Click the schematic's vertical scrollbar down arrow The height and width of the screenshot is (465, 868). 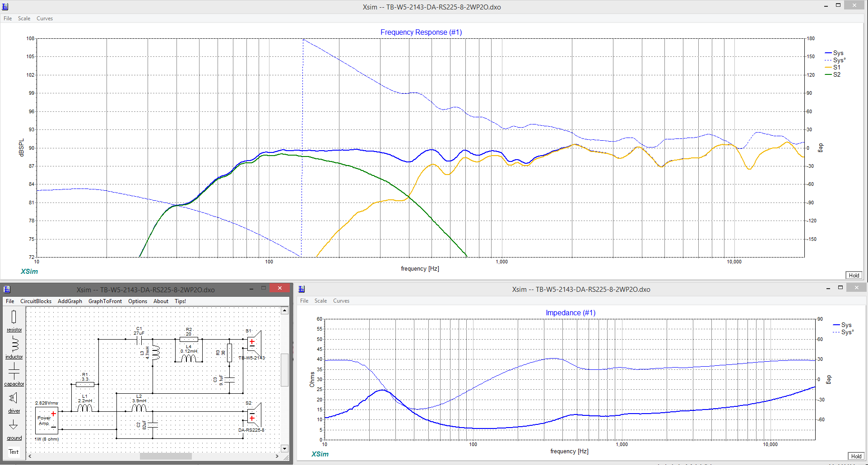284,449
